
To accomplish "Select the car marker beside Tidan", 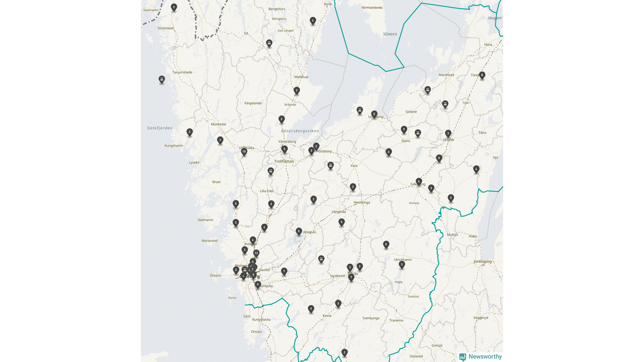I will (x=445, y=105).
